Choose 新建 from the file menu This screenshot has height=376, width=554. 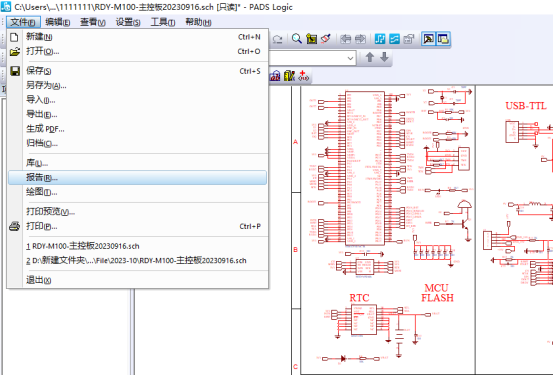(137, 37)
